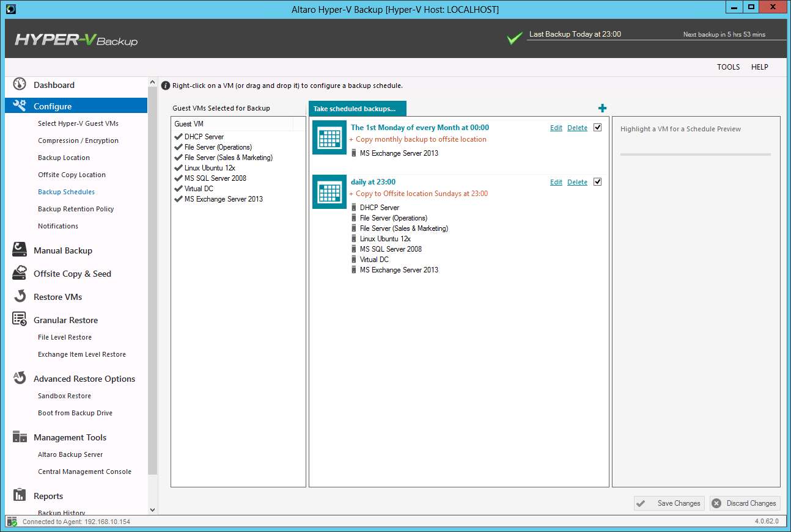This screenshot has width=791, height=532.
Task: Click MS Exchange Server 2013 under monthly schedule
Action: [x=399, y=153]
